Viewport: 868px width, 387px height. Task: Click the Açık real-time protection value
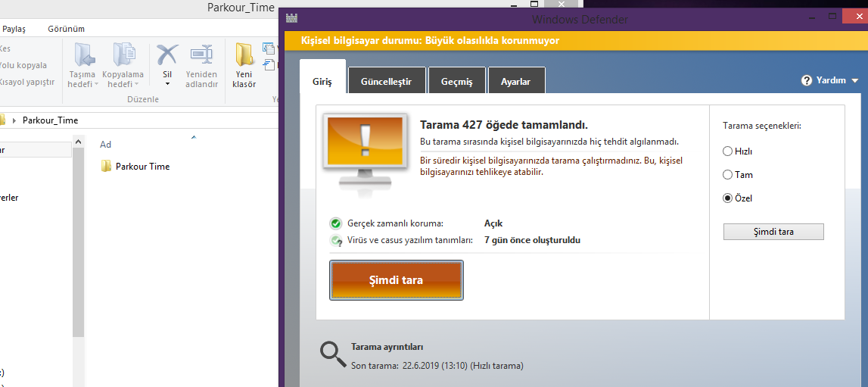click(x=493, y=223)
